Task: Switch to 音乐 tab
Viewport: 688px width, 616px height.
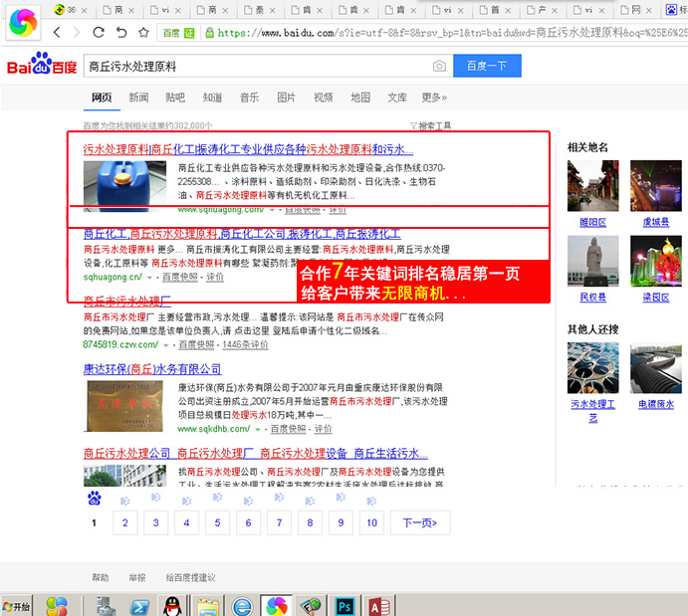Action: coord(249,98)
